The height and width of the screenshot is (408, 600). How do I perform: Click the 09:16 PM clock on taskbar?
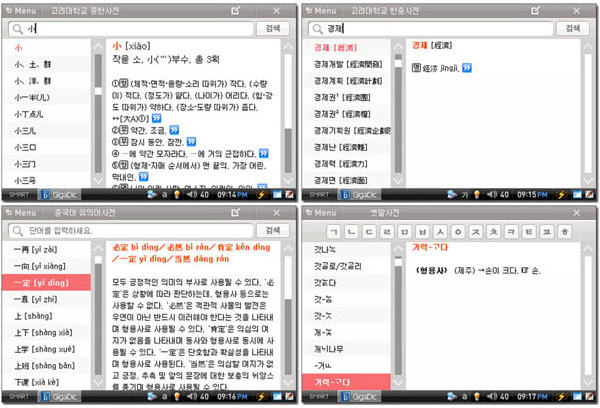tap(232, 397)
